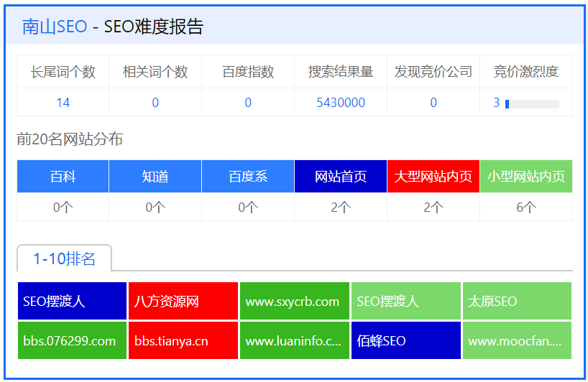The height and width of the screenshot is (382, 588).
Task: Click the 百度指数 value 0
Action: 248,102
